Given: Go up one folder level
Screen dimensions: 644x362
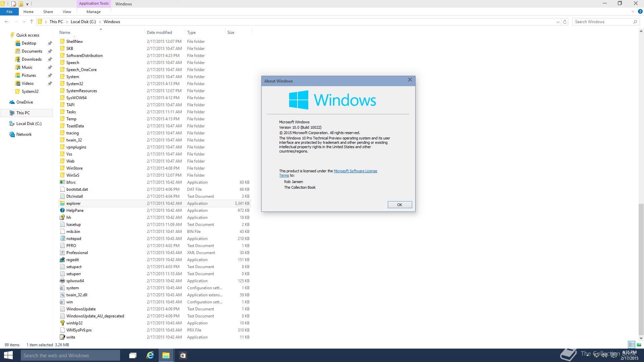Looking at the screenshot, I should 32,21.
